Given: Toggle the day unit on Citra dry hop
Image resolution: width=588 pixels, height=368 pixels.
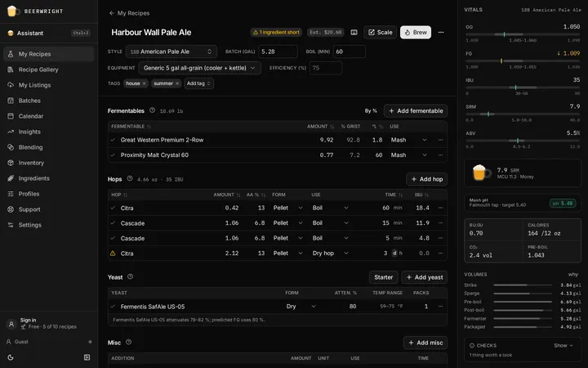Looking at the screenshot, I should click(394, 253).
